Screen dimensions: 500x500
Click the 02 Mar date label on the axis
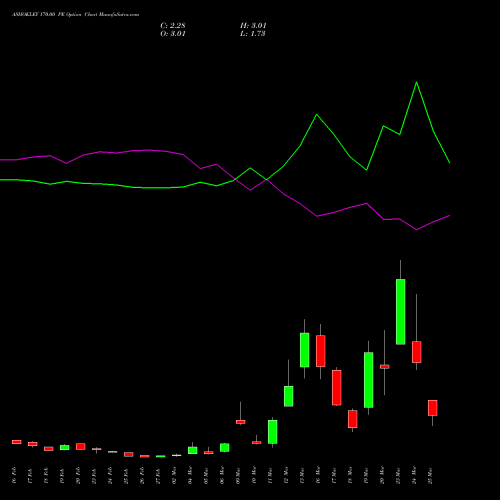174,475
